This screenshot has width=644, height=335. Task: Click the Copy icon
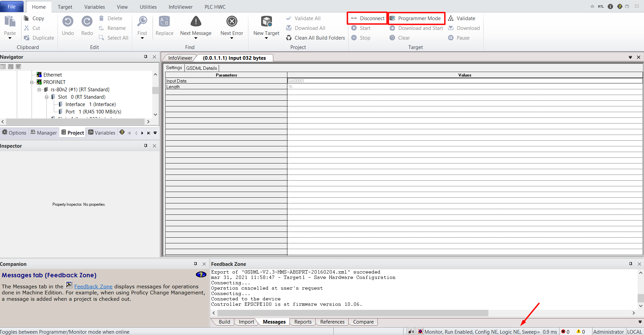click(x=26, y=18)
